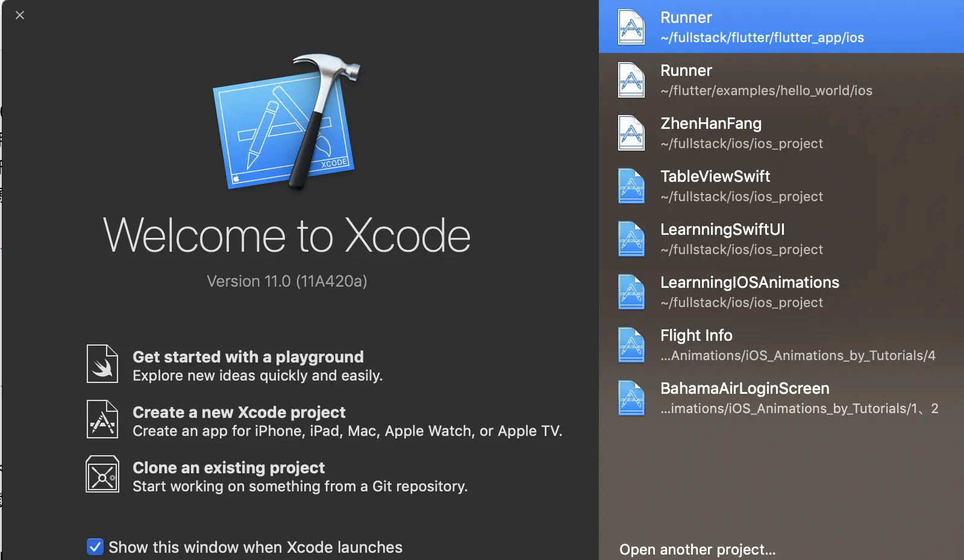This screenshot has height=560, width=964.
Task: Click the BahamaAirLoginScreen project file icon
Action: pos(631,398)
